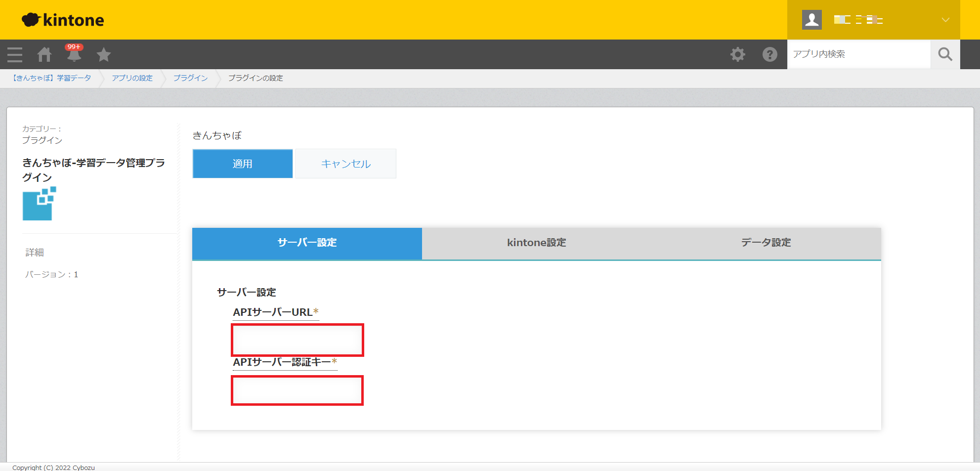Open favorites star icon
The width and height of the screenshot is (980, 471).
pyautogui.click(x=104, y=54)
